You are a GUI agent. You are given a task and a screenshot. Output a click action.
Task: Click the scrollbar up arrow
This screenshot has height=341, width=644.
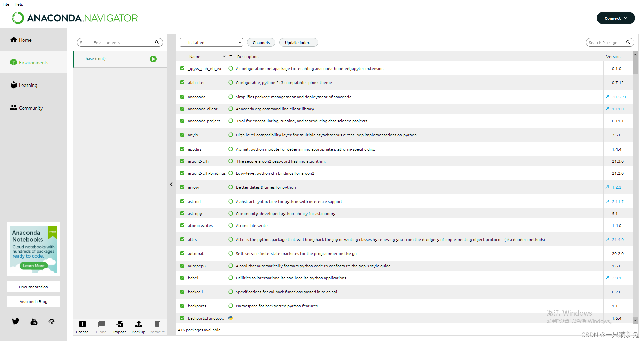pos(635,54)
